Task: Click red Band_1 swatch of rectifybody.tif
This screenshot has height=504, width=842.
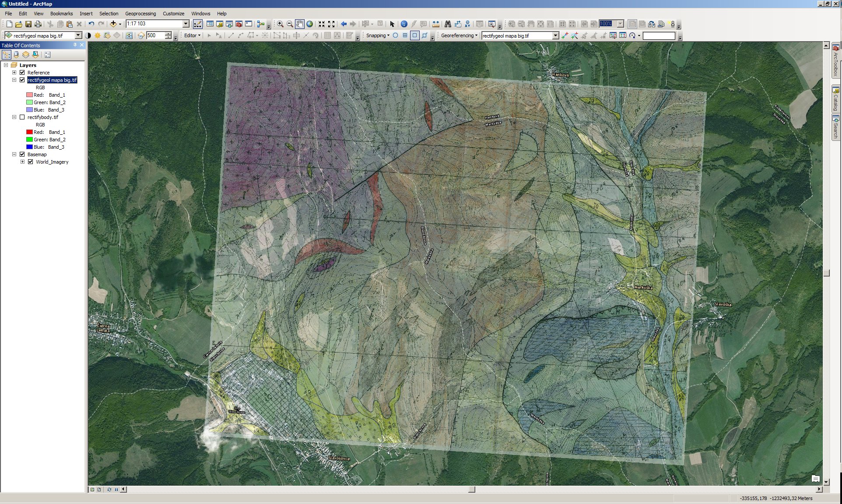Action: [x=29, y=132]
